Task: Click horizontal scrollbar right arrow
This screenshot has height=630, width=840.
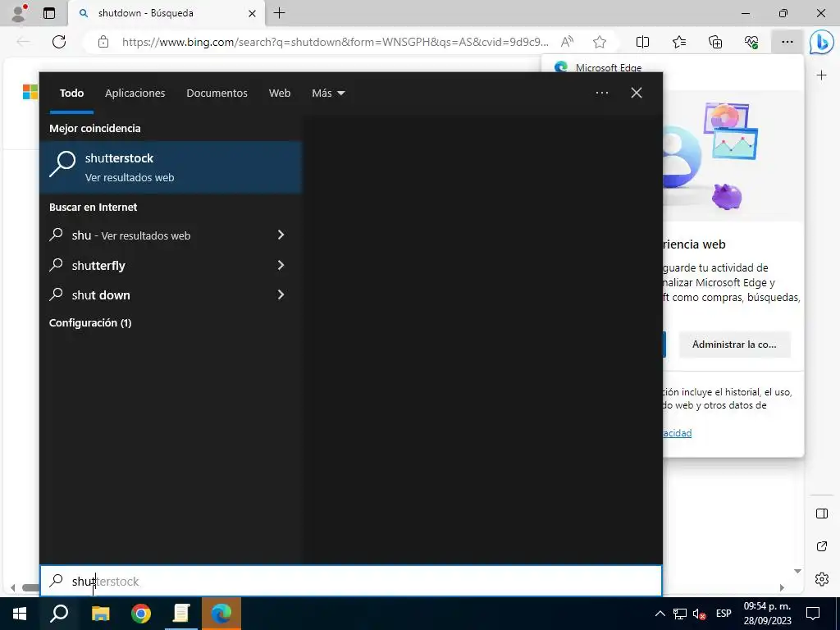Action: click(x=782, y=587)
